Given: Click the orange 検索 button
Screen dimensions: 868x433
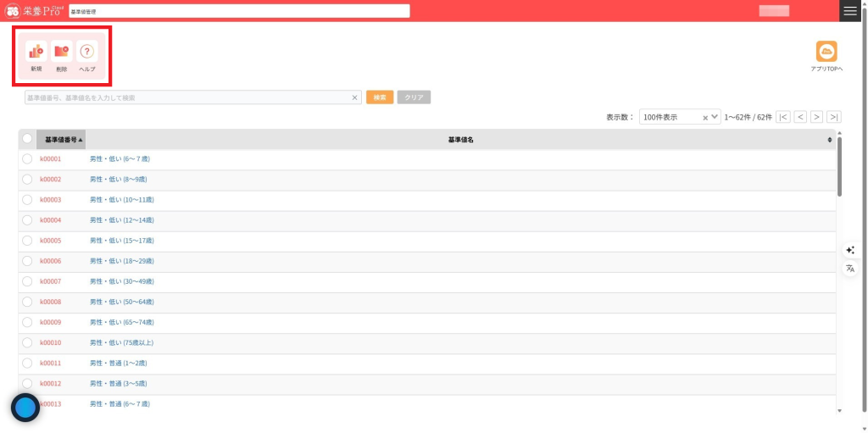Looking at the screenshot, I should pos(380,97).
